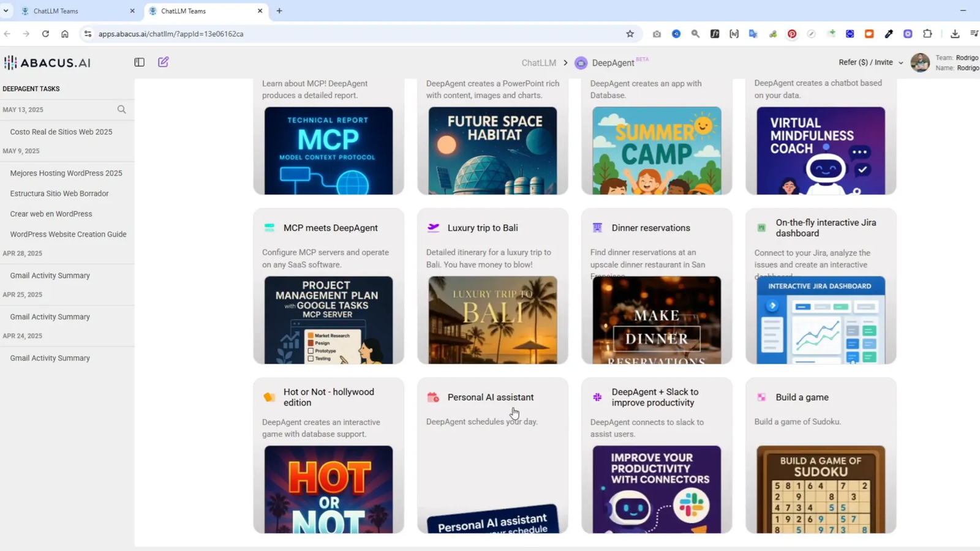980x551 pixels.
Task: Open the Costo Real de Sitios Web 2025 task
Action: [61, 131]
